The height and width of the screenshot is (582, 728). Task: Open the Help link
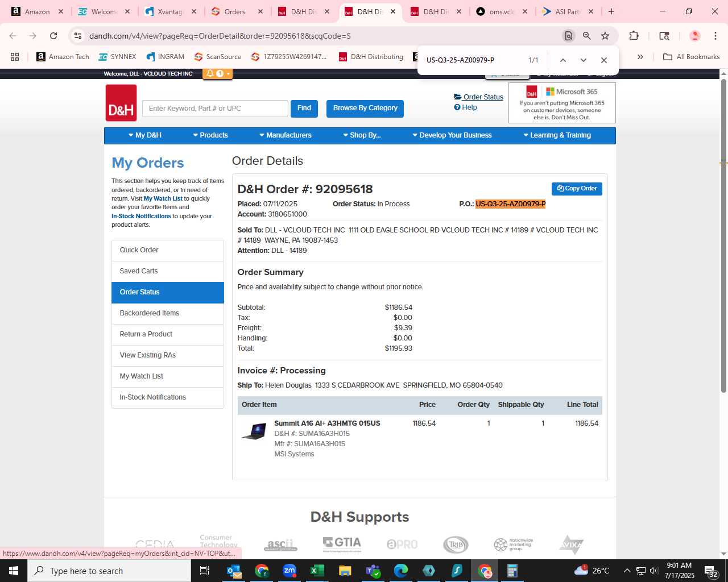(x=466, y=107)
